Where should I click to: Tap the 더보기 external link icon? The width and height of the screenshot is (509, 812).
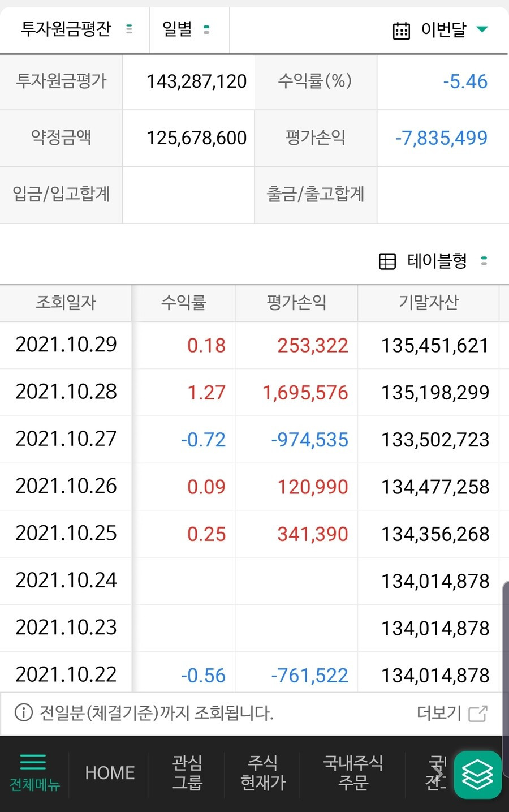478,714
